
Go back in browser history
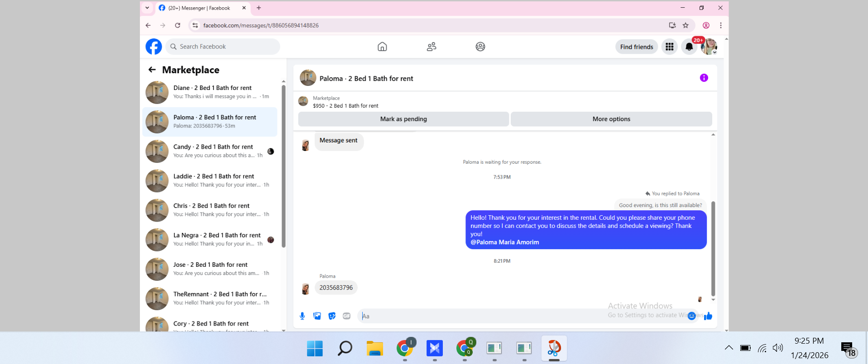(x=148, y=25)
